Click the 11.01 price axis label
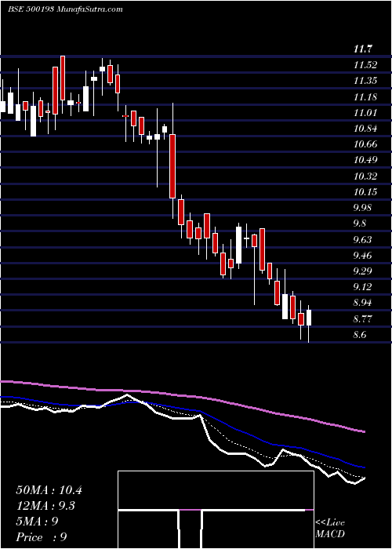The width and height of the screenshot is (392, 549). pos(365,113)
